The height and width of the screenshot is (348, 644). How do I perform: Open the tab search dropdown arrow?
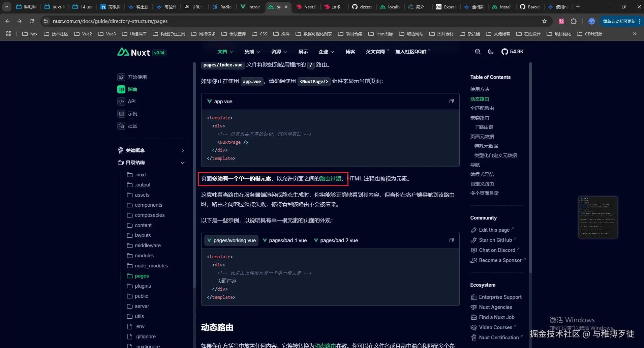tap(6, 7)
